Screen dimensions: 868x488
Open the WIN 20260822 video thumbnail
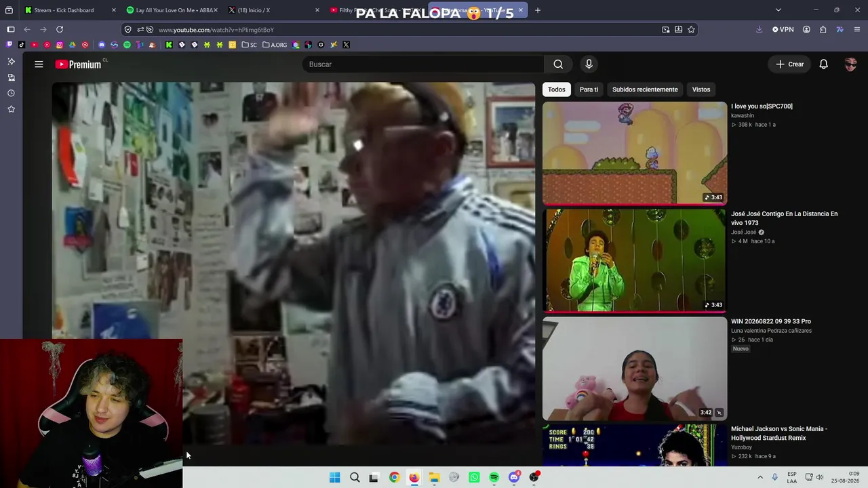[635, 368]
